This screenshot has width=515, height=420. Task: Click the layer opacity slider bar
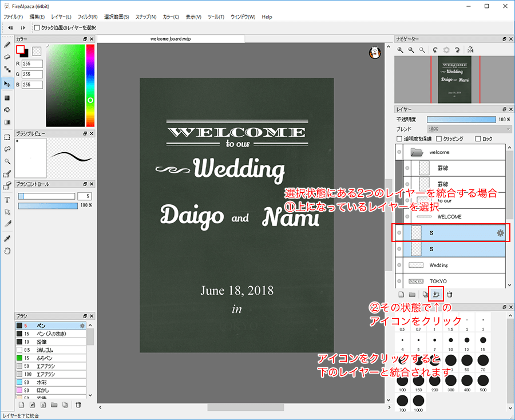click(x=461, y=119)
